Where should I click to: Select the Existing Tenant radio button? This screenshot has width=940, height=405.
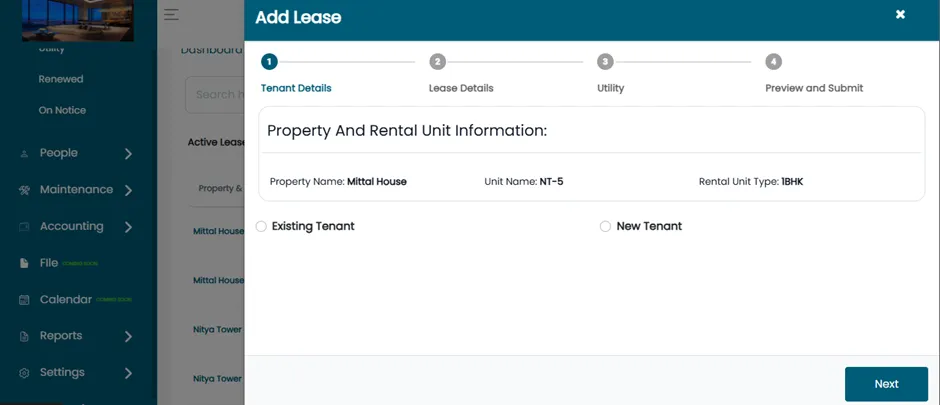click(x=261, y=226)
